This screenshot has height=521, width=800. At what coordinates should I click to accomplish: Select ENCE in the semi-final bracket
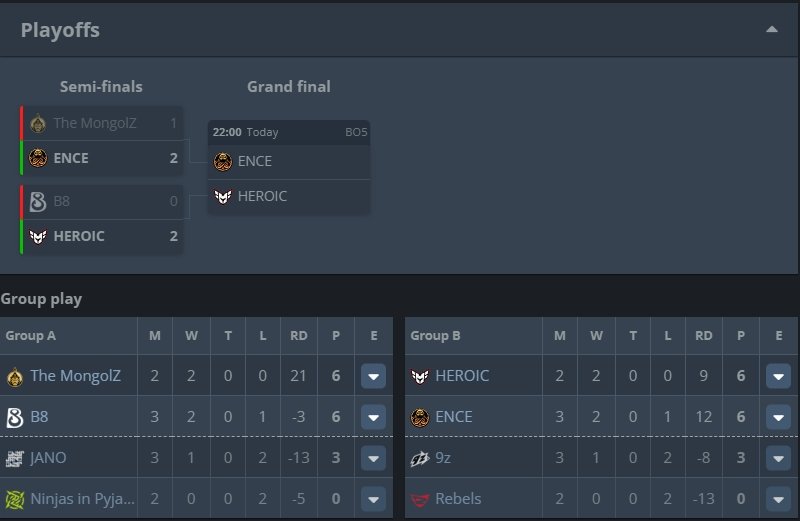click(102, 158)
